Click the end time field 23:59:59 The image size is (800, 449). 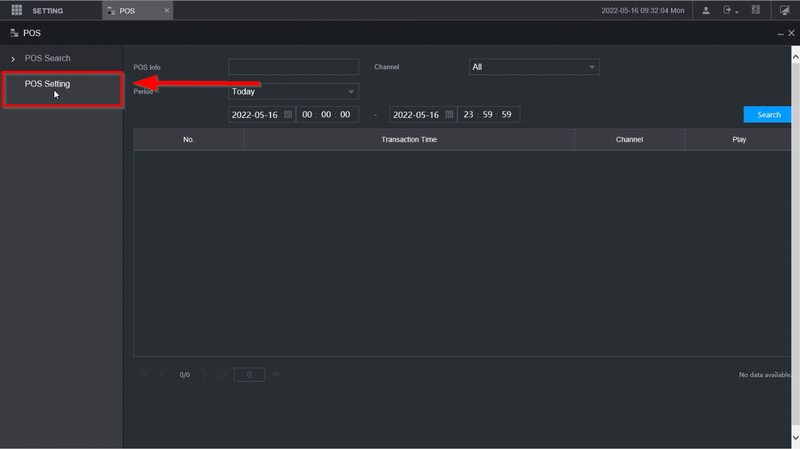(488, 114)
